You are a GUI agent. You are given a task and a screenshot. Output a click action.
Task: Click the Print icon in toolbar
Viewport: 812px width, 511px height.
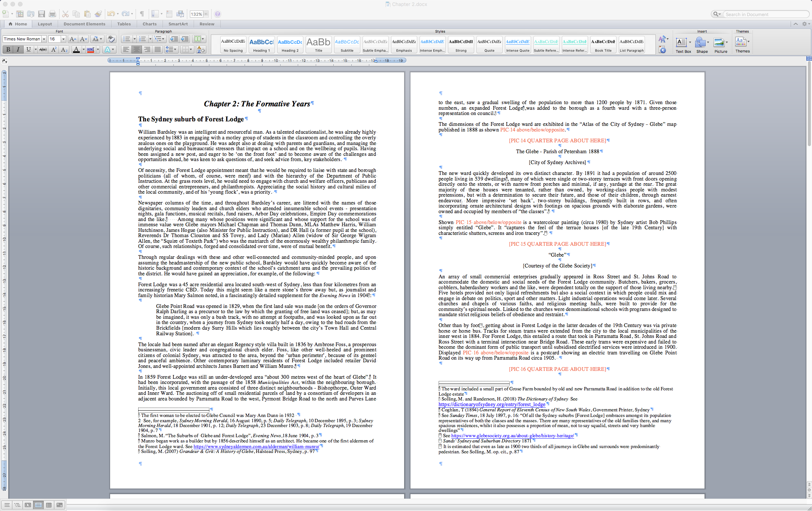click(52, 14)
